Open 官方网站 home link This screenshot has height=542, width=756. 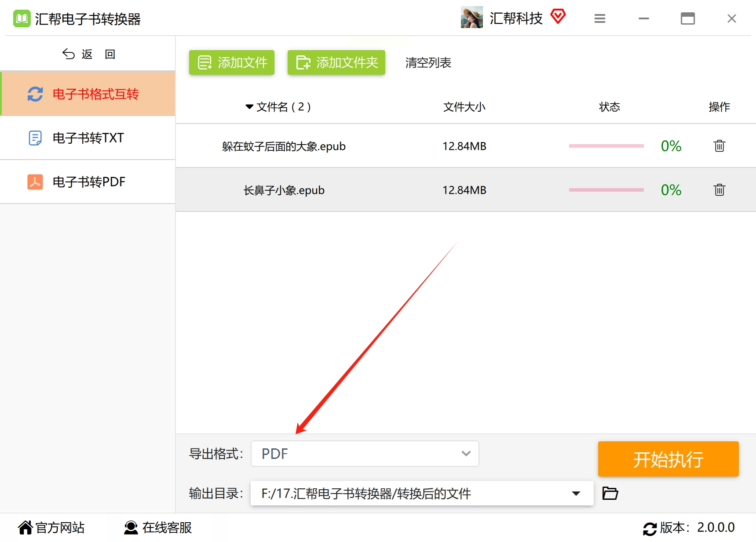pyautogui.click(x=51, y=527)
